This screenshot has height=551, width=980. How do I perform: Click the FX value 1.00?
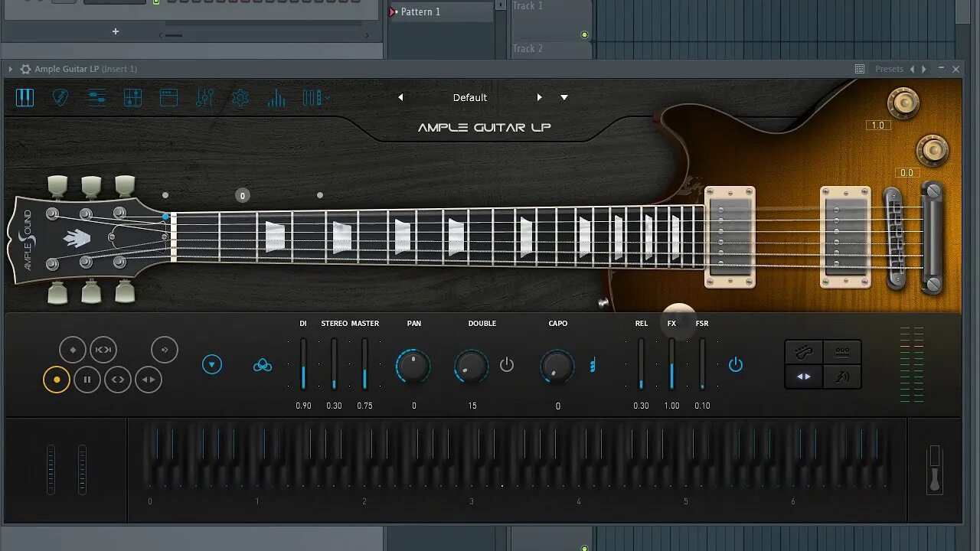pos(671,406)
